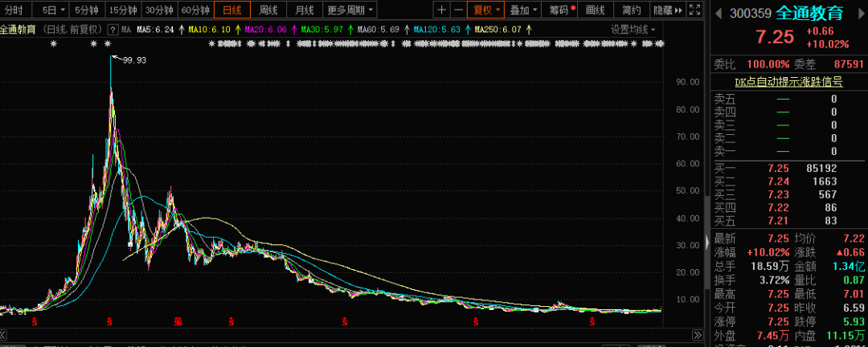Click the 内盘 11.15万 value
The width and height of the screenshot is (868, 347).
(845, 336)
